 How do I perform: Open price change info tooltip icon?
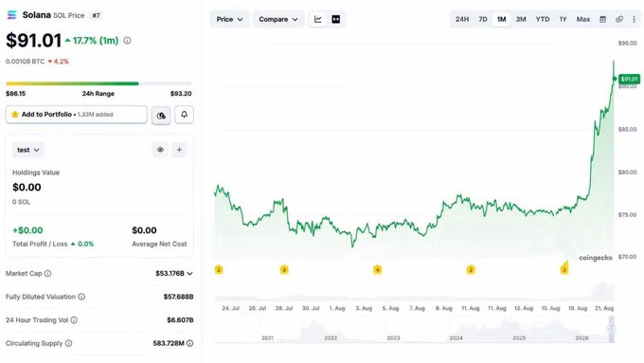127,41
